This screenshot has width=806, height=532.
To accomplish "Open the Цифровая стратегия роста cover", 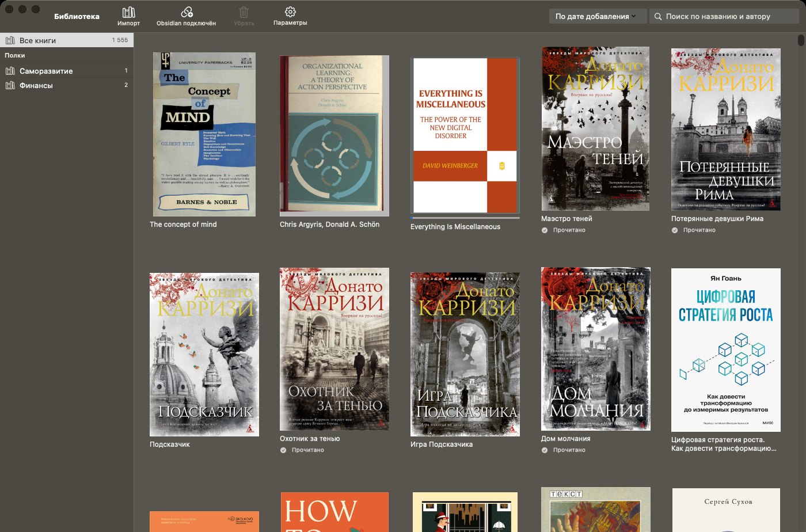I will (726, 350).
